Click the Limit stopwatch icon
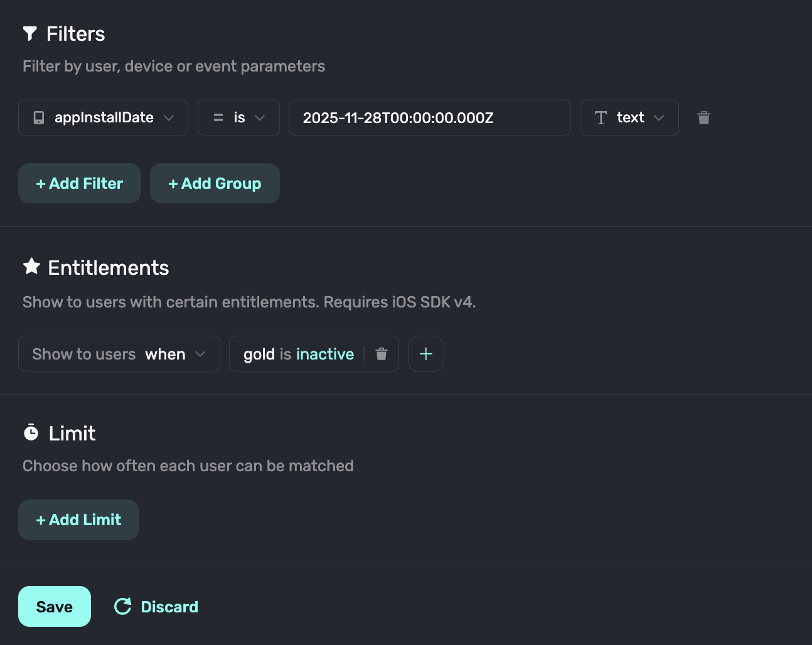 click(x=31, y=432)
